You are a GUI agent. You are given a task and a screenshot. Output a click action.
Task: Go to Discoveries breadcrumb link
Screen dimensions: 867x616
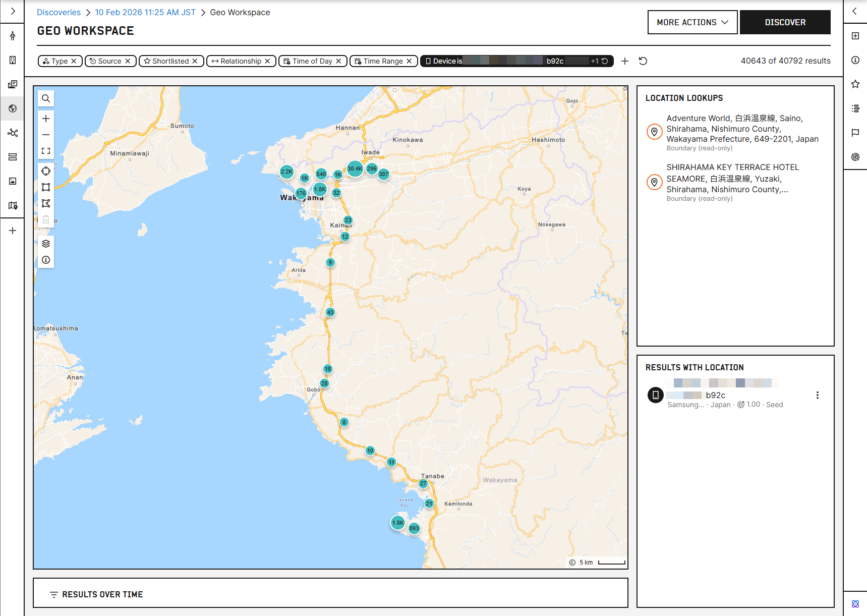pos(59,12)
